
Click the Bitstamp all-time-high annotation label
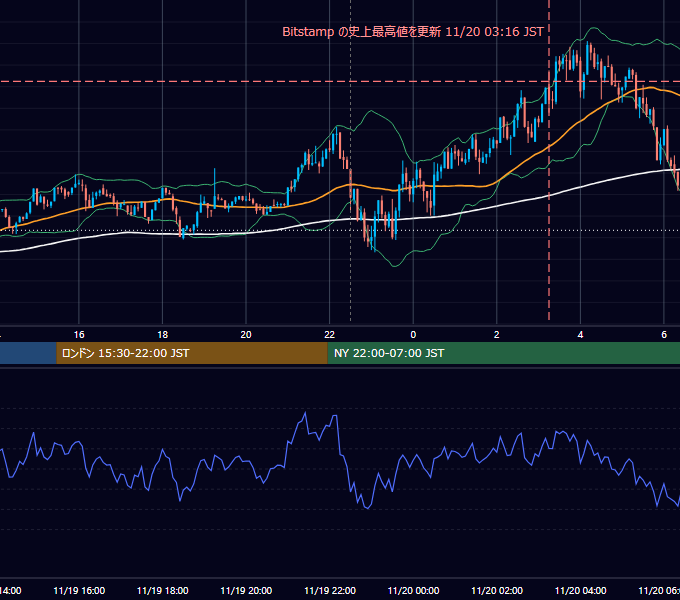click(412, 32)
